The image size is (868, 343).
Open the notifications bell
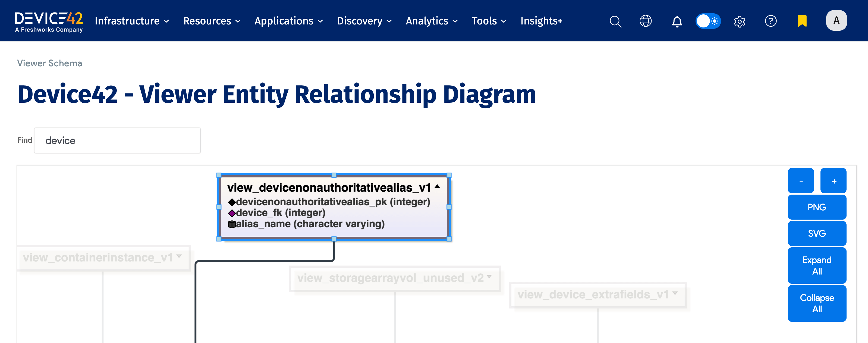click(677, 21)
